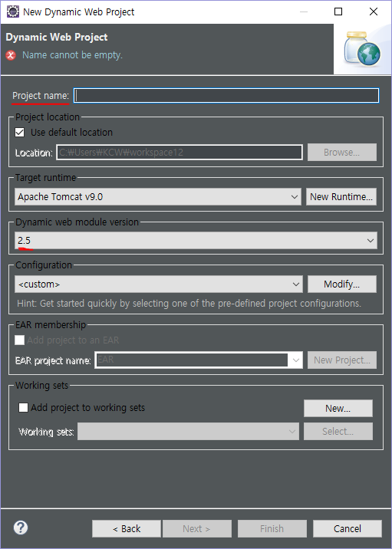Expand Dynamic web module version dropdown
This screenshot has height=549, width=392.
[x=196, y=241]
